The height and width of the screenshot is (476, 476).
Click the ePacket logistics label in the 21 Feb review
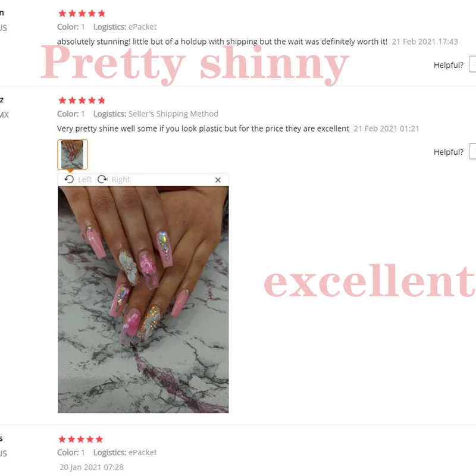(x=142, y=27)
